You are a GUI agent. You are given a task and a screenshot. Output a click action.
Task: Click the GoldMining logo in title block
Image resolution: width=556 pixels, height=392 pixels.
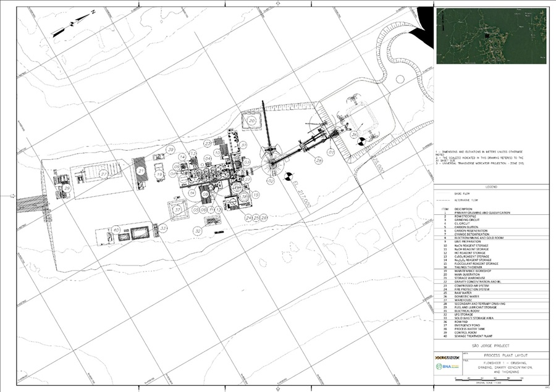click(x=447, y=357)
